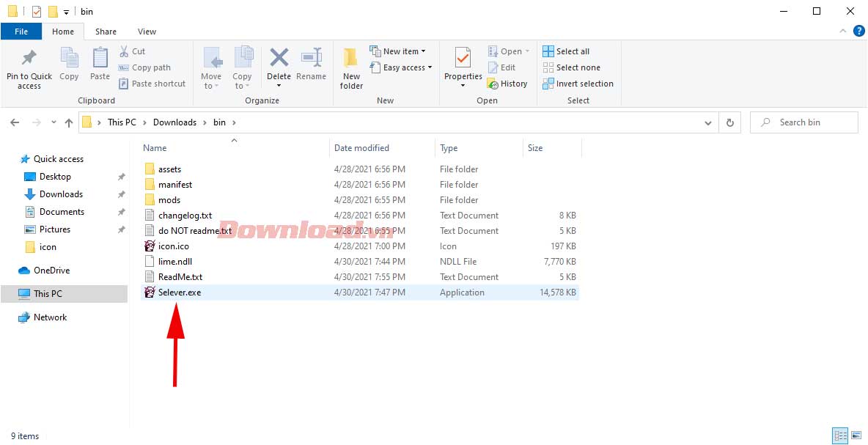The image size is (868, 445).
Task: Select Cut in Clipboard group
Action: coord(132,51)
